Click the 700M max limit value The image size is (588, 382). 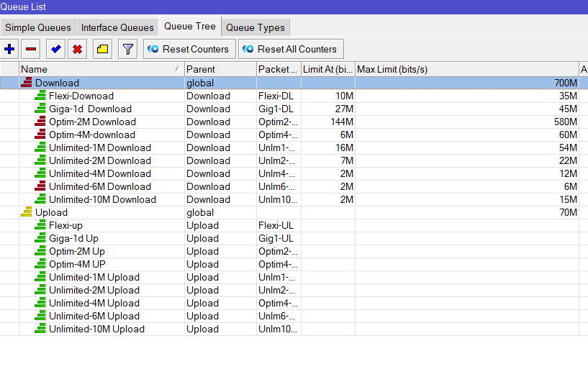(566, 83)
